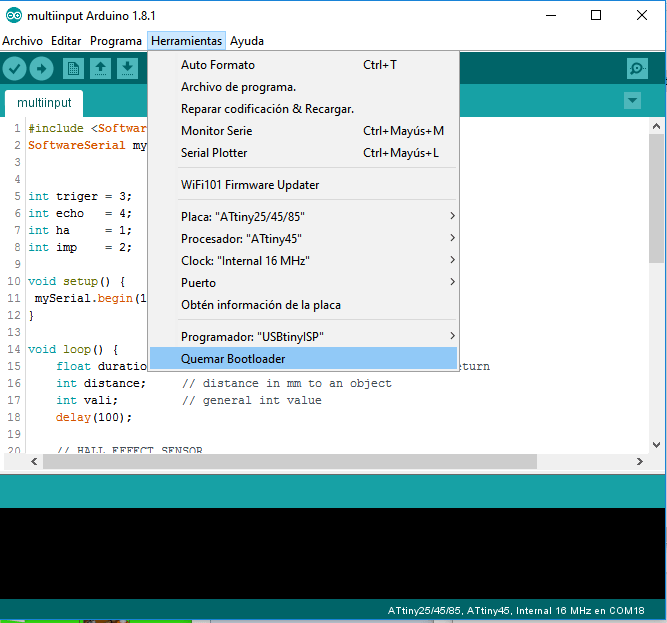
Task: Click code line 'int triger = 3;'
Action: click(x=80, y=196)
